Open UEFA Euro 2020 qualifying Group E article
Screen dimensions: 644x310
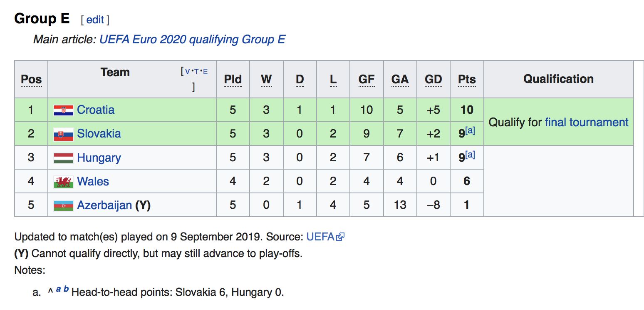(x=192, y=40)
